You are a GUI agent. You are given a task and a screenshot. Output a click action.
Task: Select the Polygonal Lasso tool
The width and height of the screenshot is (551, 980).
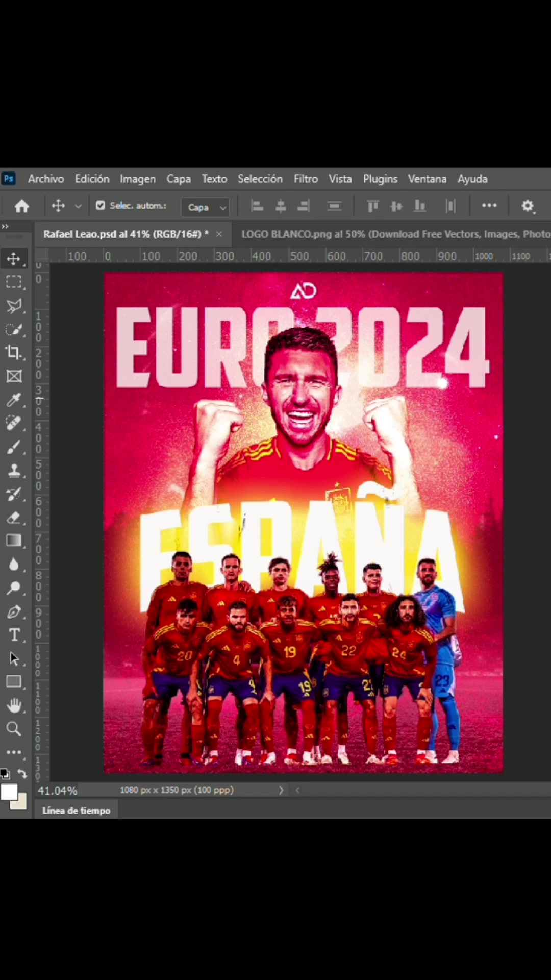pos(14,306)
